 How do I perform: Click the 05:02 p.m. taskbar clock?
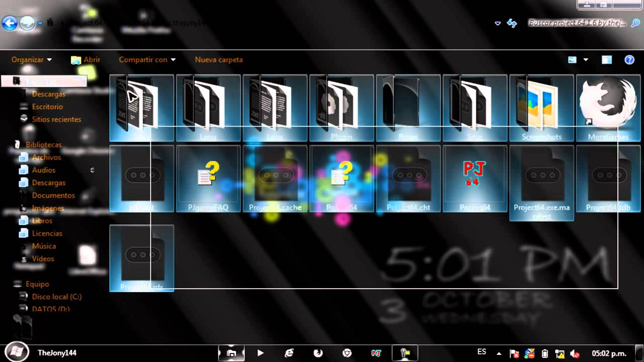click(x=608, y=353)
